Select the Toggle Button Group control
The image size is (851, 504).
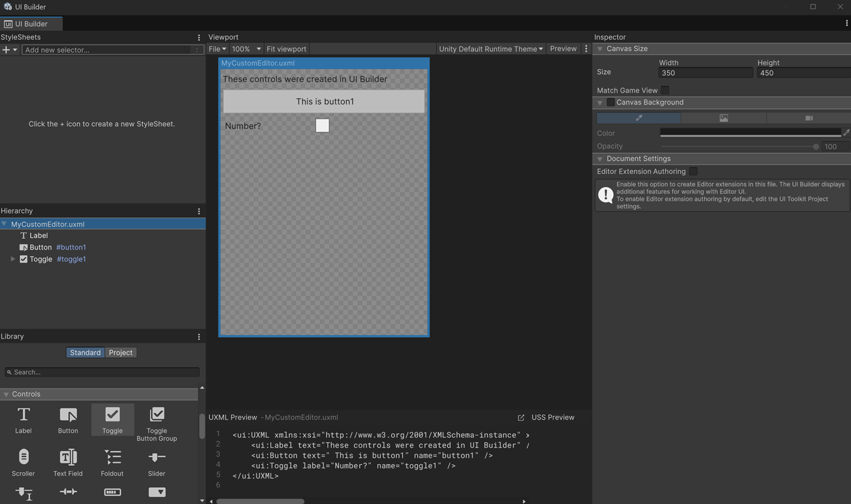157,423
